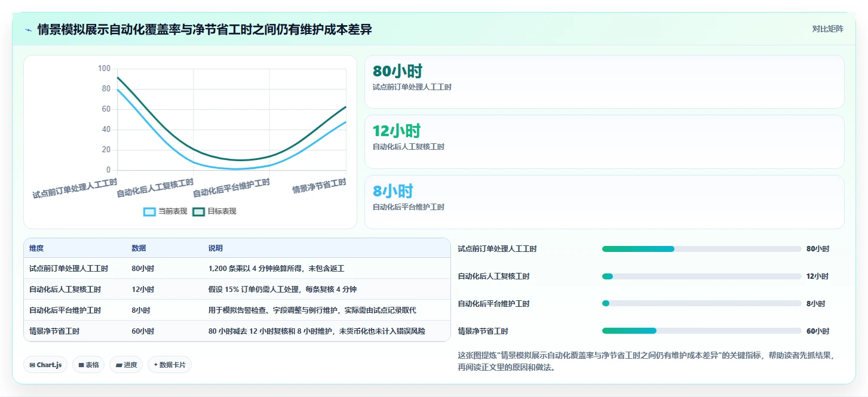Click the 60小时 progress value

pos(818,331)
